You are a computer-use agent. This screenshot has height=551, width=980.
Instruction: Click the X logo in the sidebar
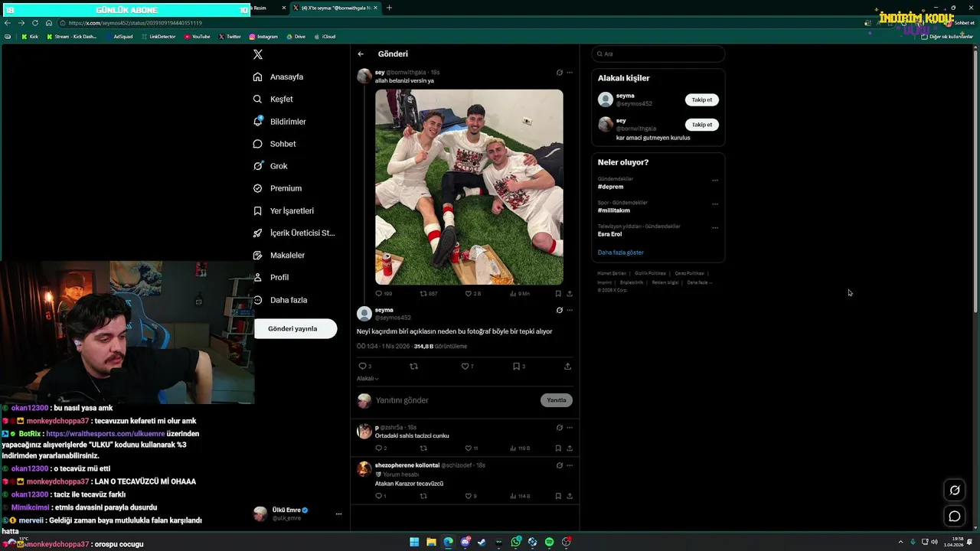point(258,54)
